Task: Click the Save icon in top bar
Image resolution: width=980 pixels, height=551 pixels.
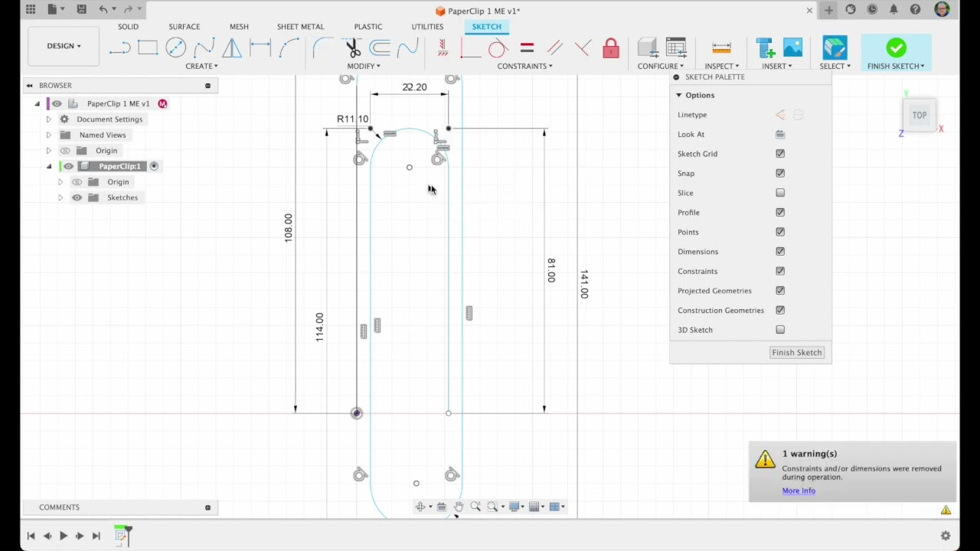Action: [x=82, y=10]
